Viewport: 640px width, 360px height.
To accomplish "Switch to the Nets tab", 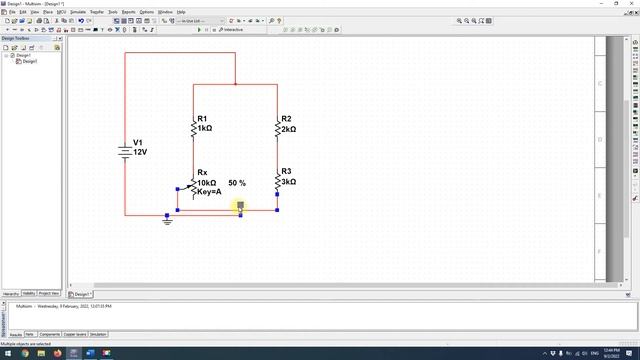I will click(30, 335).
